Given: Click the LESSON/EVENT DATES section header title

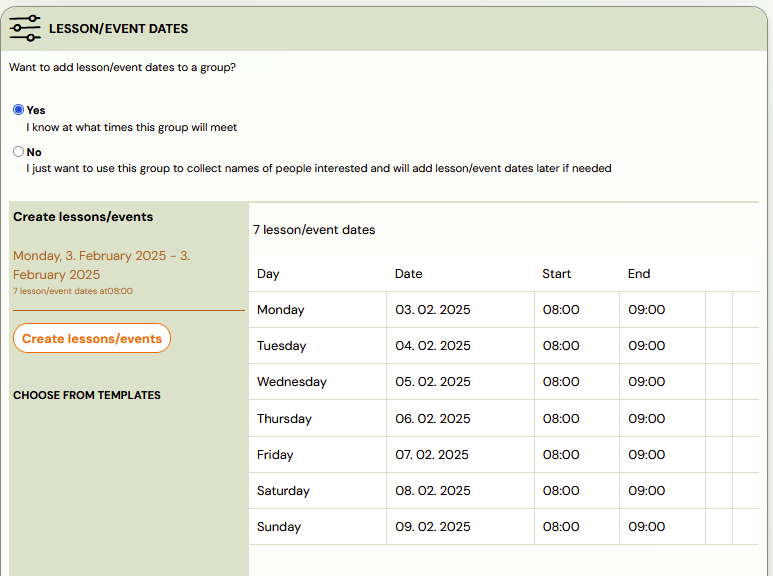Looking at the screenshot, I should point(118,29).
